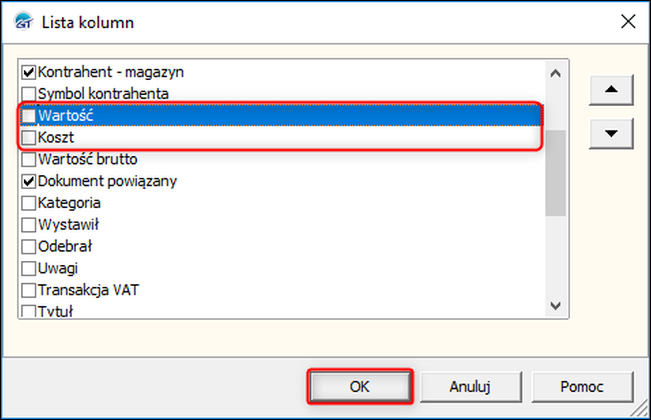The width and height of the screenshot is (651, 420).
Task: Toggle the Odebrał column checkbox
Action: [x=29, y=247]
